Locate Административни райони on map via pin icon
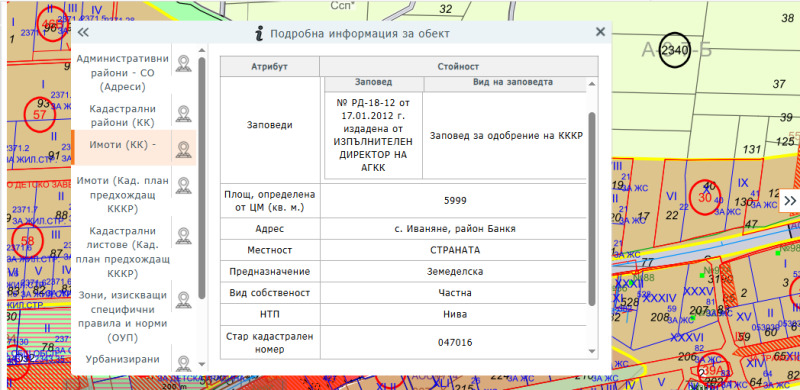Image resolution: width=800 pixels, height=390 pixels. point(183,64)
